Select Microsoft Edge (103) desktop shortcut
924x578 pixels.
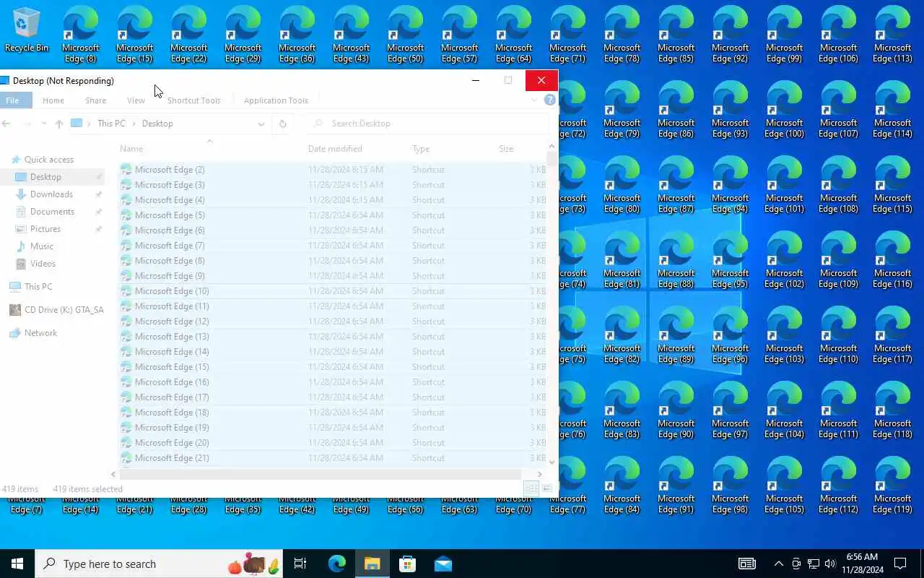pos(785,335)
